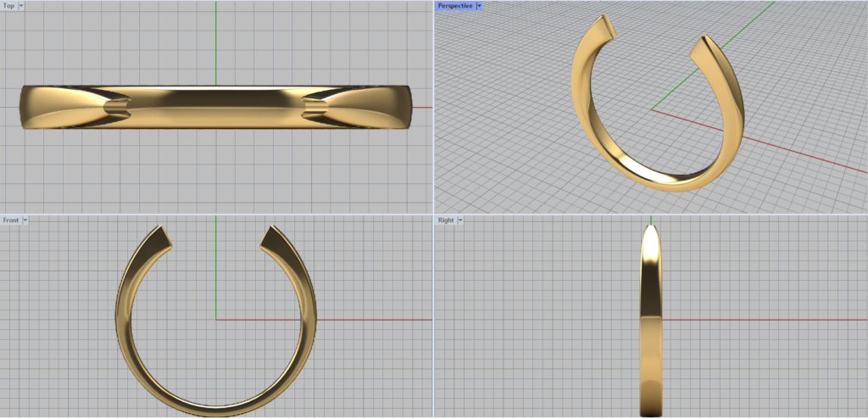Expand the Front viewport menu arrow
868x419 pixels.
(x=25, y=221)
